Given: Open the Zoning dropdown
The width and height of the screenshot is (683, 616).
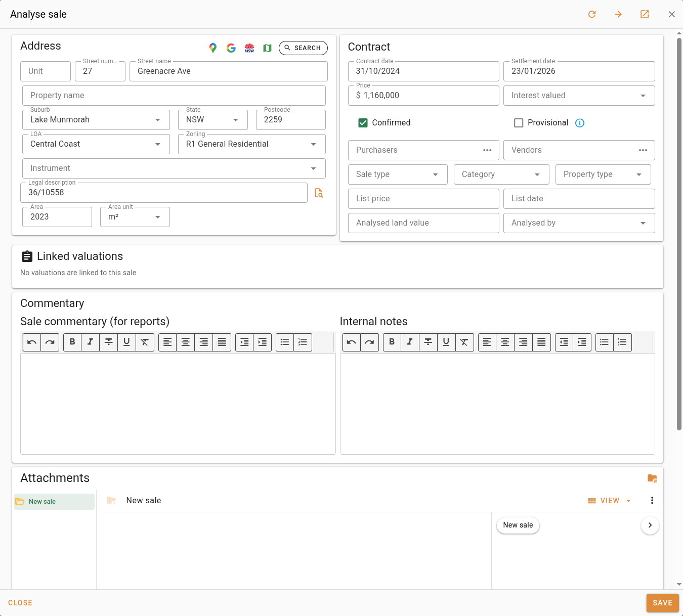Looking at the screenshot, I should (252, 144).
